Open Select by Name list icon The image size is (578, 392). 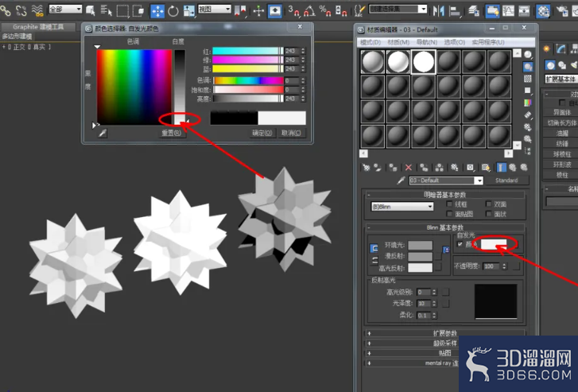pyautogui.click(x=107, y=10)
